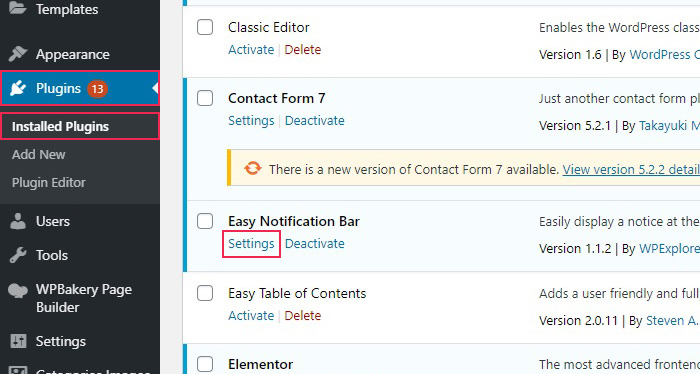Open Installed Plugins submenu item
700x374 pixels.
tap(60, 127)
